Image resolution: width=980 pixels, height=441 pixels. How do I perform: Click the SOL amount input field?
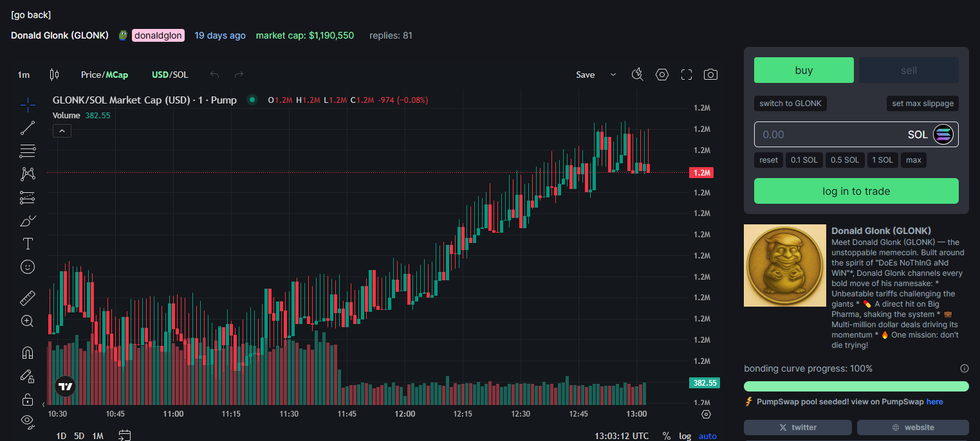856,134
